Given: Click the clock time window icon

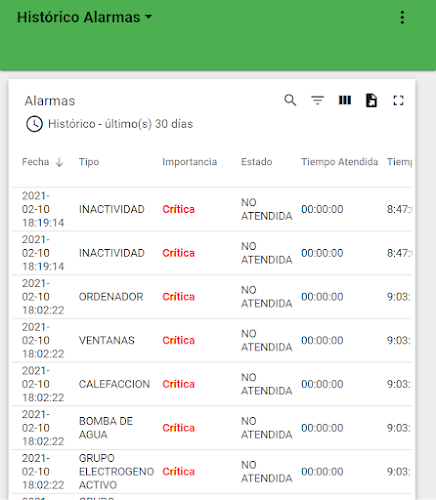Looking at the screenshot, I should click(x=34, y=124).
